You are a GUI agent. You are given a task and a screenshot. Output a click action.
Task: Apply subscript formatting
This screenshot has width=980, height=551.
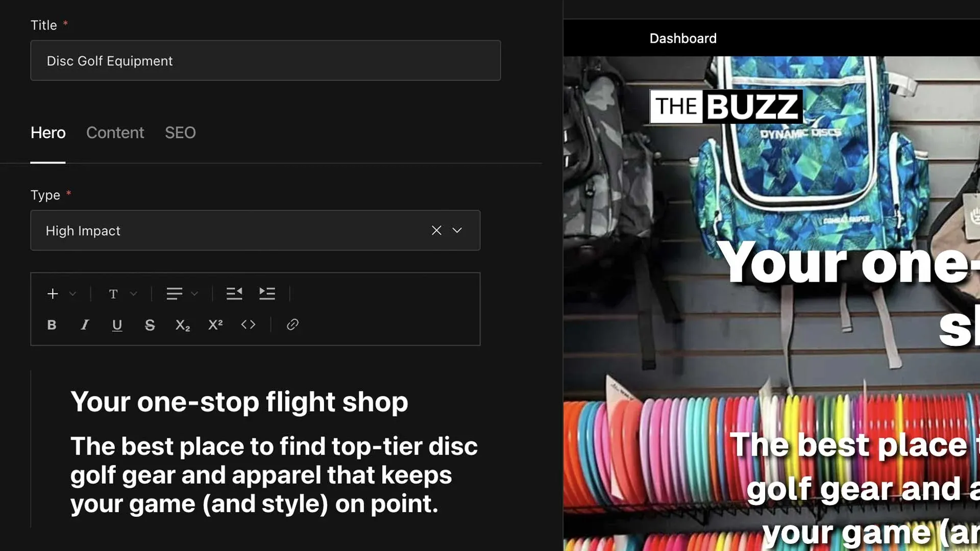pos(182,325)
